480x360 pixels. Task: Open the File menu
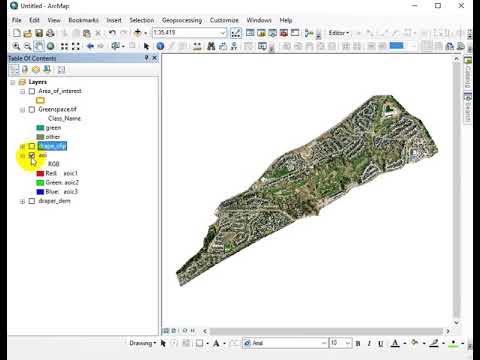tap(16, 20)
